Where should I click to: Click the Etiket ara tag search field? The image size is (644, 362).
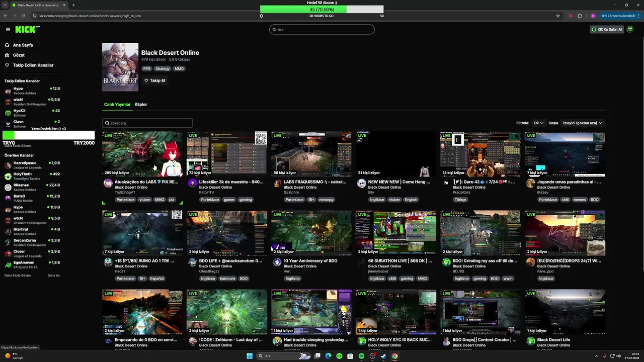coord(147,123)
